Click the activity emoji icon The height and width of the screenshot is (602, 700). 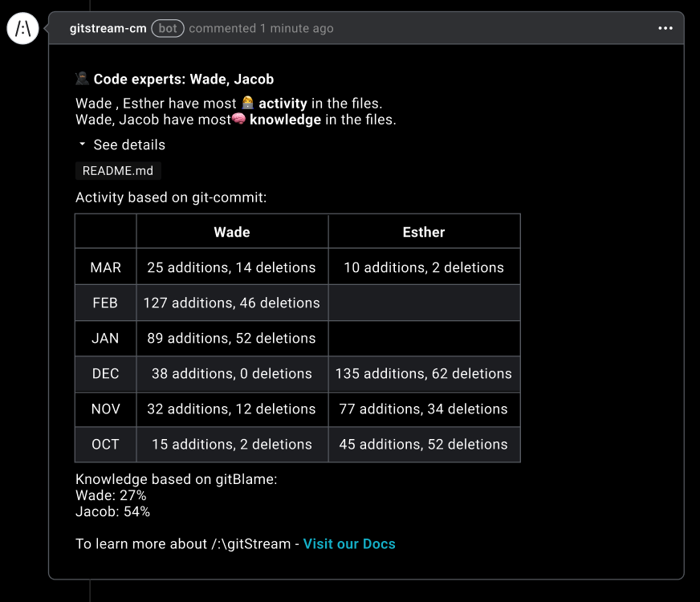click(248, 103)
